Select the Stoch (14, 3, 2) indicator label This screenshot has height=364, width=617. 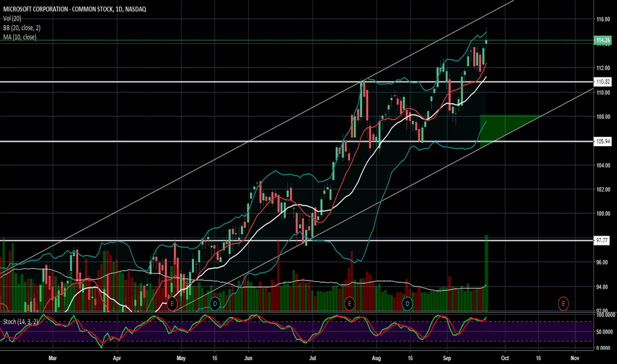click(x=21, y=322)
